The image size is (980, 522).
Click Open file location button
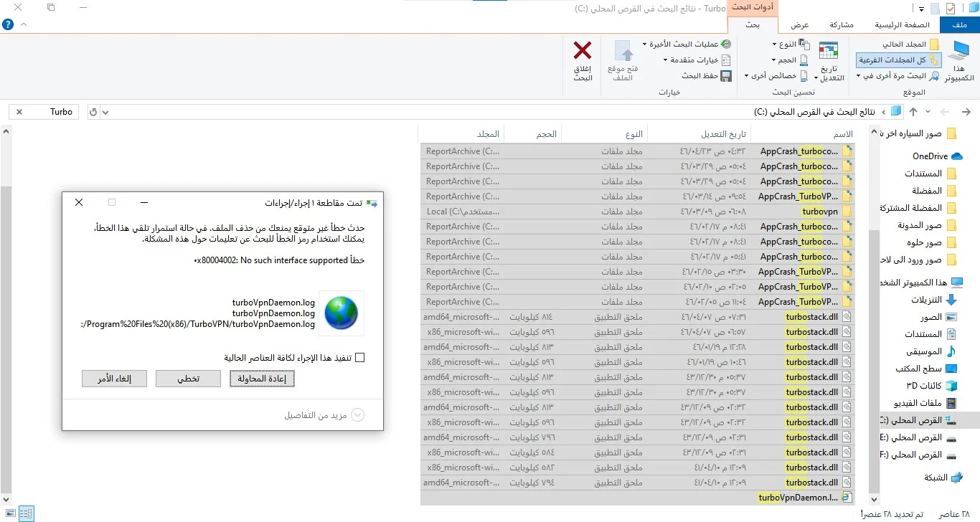pos(623,61)
